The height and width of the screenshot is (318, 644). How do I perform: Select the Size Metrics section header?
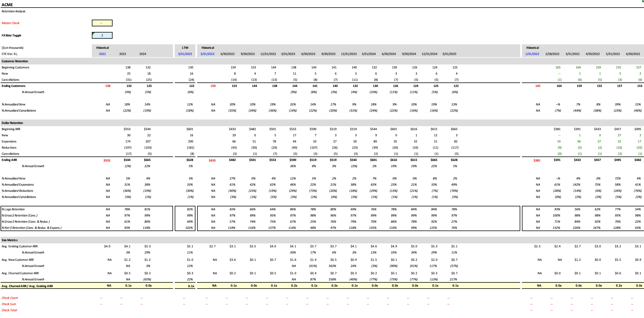(10, 240)
